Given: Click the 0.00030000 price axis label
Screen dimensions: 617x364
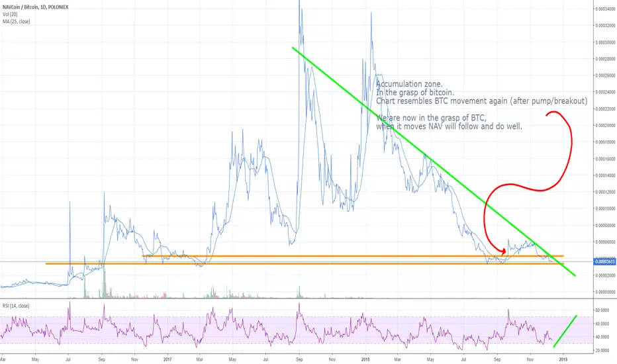Looking at the screenshot, I should [x=605, y=42].
